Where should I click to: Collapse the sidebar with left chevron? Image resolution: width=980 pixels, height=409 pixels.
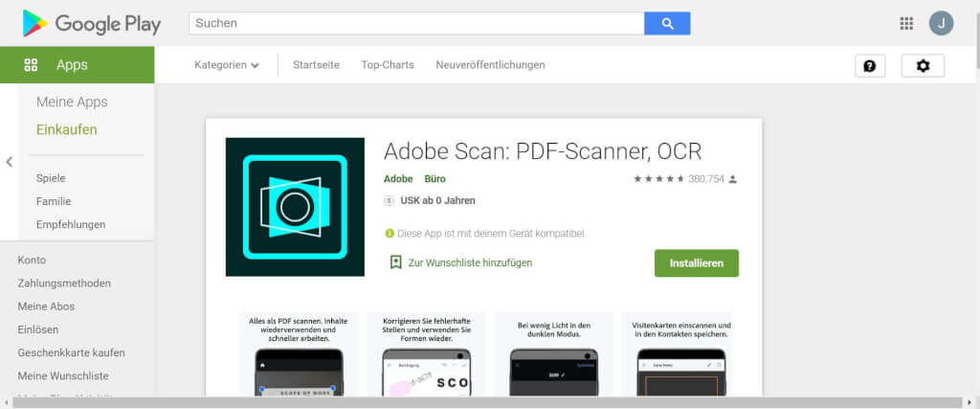10,162
